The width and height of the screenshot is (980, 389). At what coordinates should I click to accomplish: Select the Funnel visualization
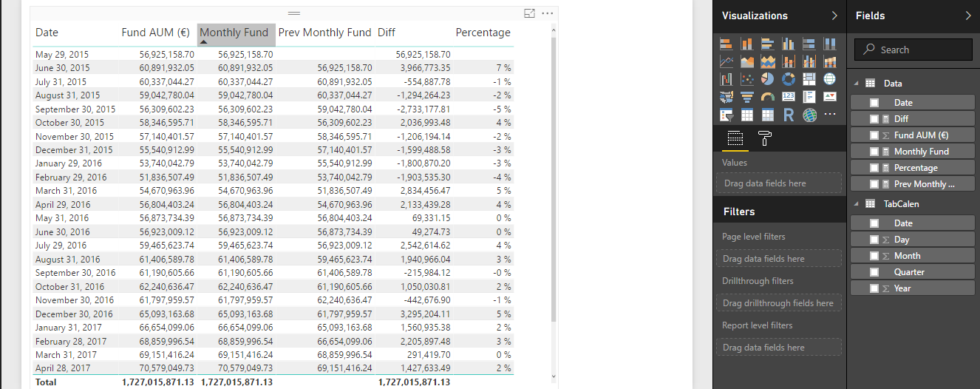pyautogui.click(x=747, y=97)
